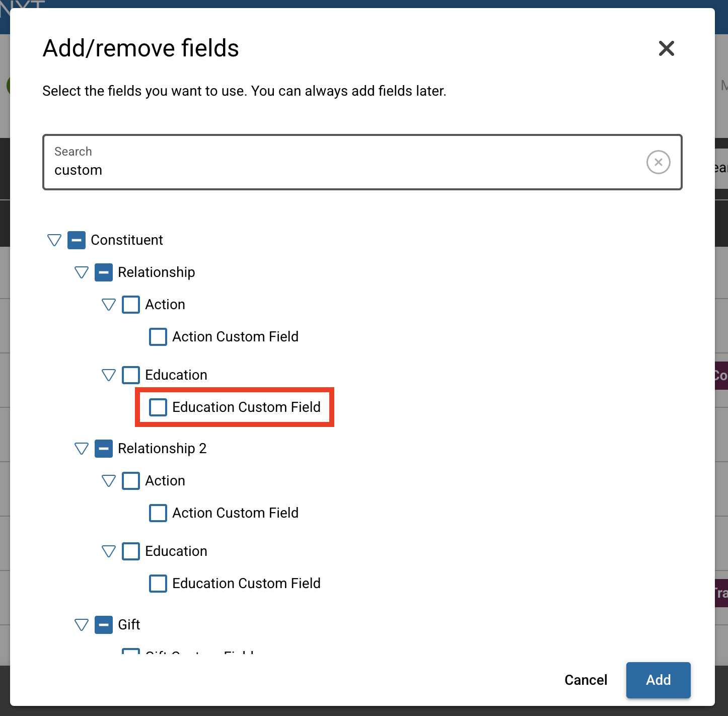This screenshot has height=716, width=728.
Task: Click the blue Add button
Action: coord(659,680)
